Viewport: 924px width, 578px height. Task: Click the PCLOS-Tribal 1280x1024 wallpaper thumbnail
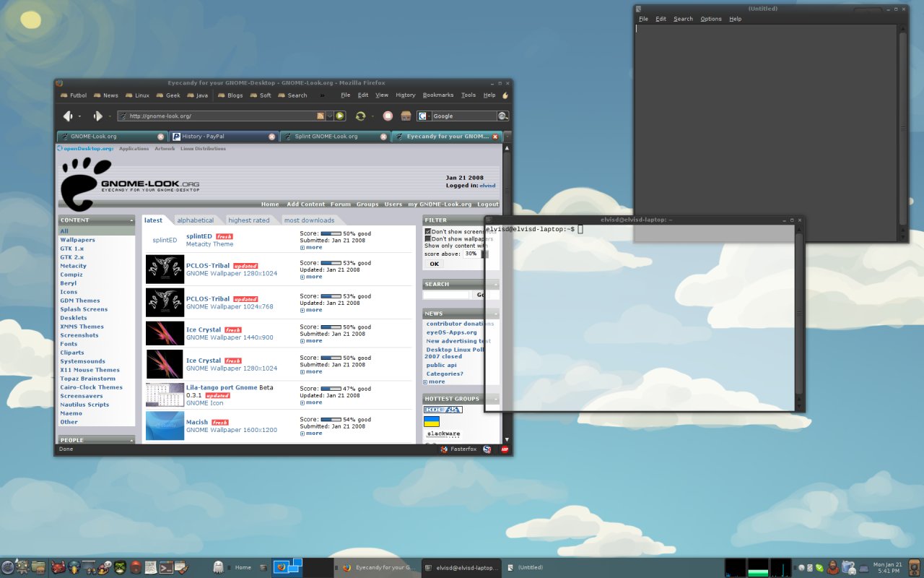(165, 269)
